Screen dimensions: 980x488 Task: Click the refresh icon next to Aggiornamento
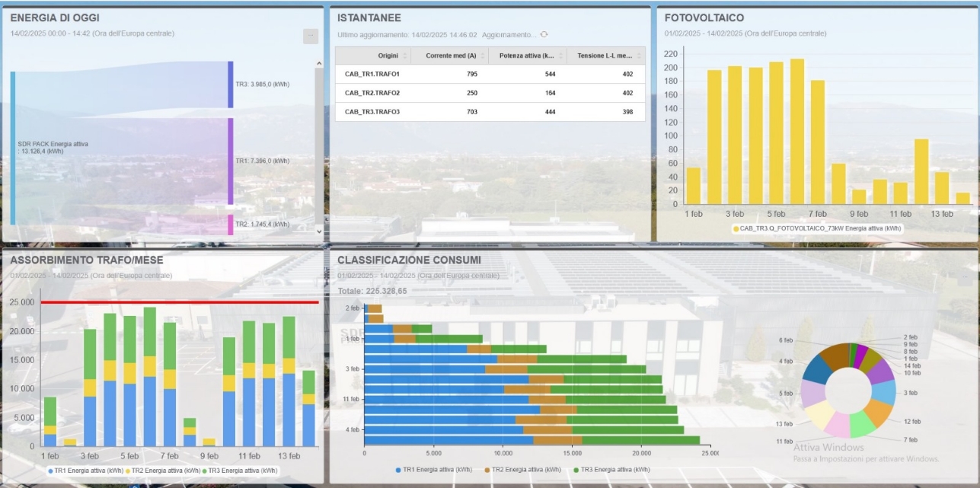(544, 35)
